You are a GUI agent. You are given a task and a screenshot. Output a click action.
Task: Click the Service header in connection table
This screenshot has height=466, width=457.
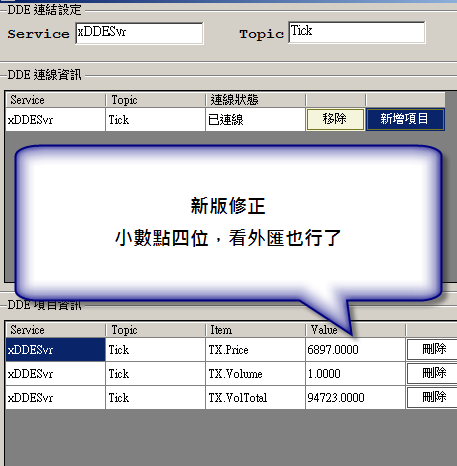tap(55, 100)
